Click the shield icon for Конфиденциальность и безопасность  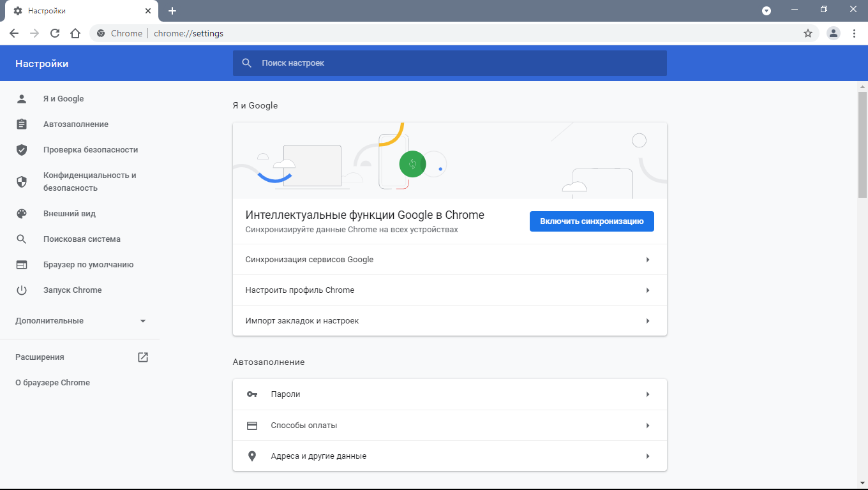[22, 182]
